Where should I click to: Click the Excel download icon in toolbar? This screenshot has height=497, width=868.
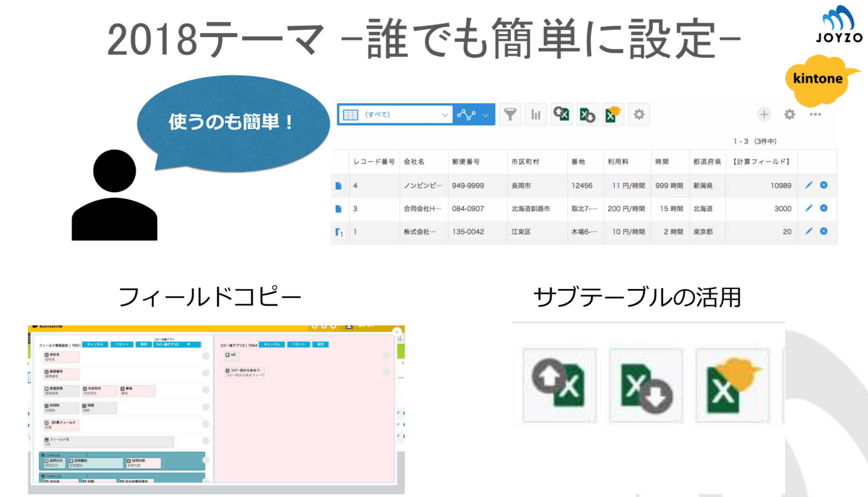587,115
